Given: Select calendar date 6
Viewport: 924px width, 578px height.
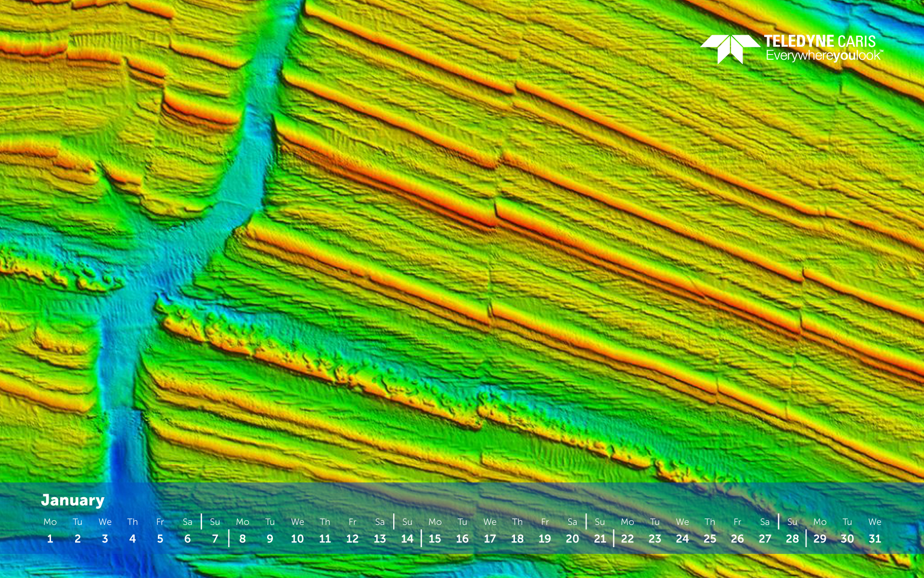Looking at the screenshot, I should coord(188,539).
